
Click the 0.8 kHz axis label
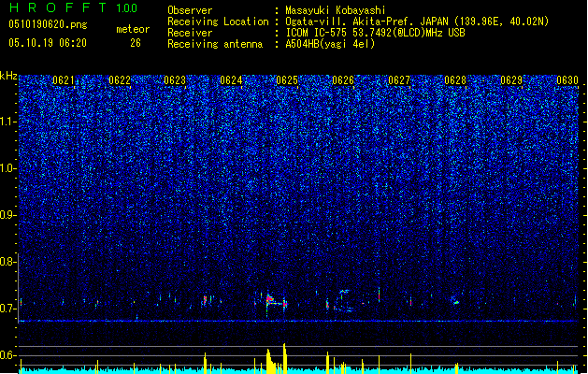coord(8,262)
